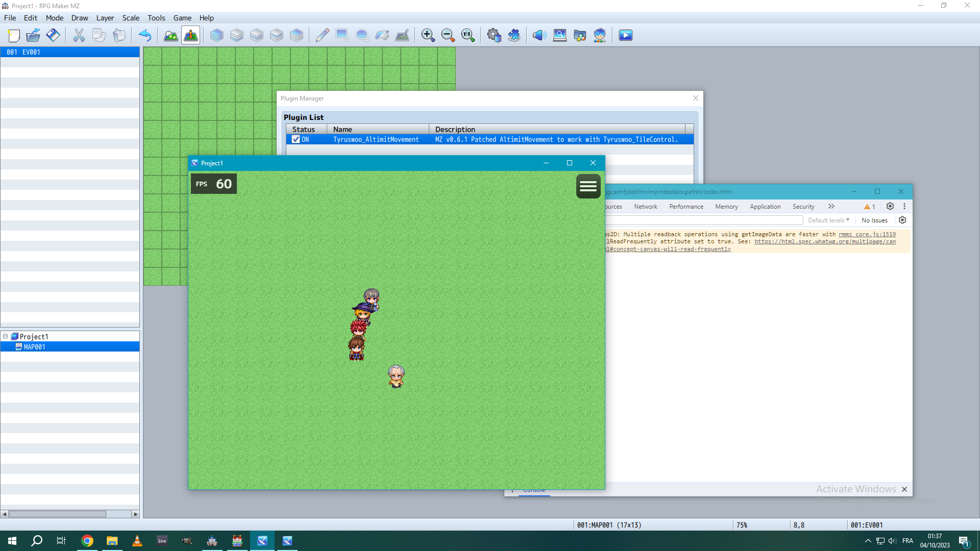Open the Scale menu
Viewport: 980px width, 551px height.
[x=131, y=18]
